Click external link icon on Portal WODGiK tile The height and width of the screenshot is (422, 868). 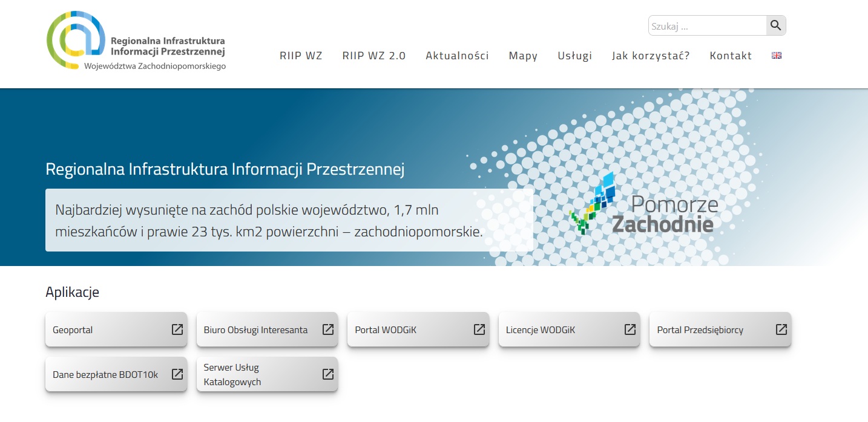point(479,329)
